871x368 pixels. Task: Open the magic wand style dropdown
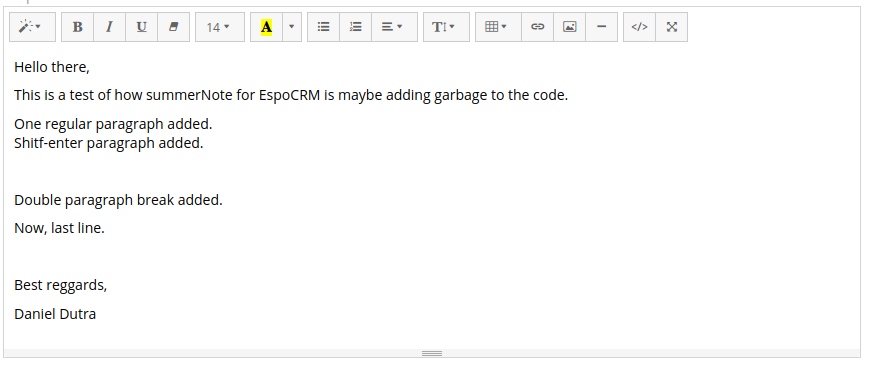pyautogui.click(x=32, y=27)
